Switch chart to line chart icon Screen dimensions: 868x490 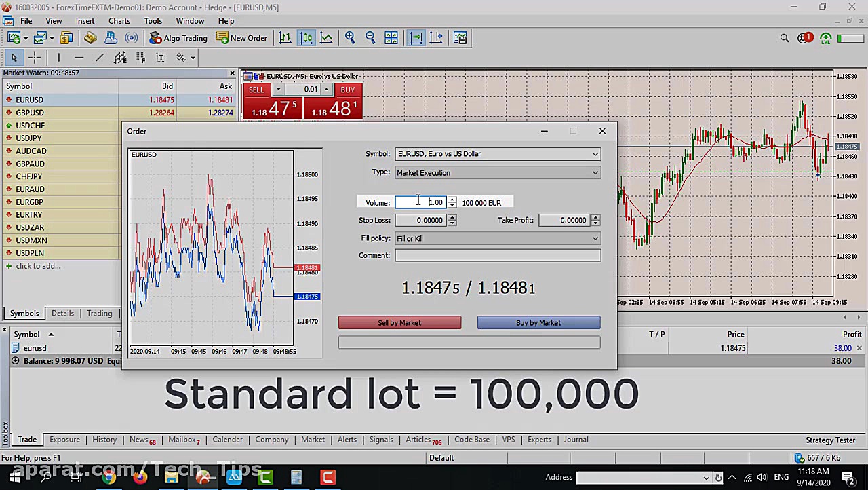327,38
